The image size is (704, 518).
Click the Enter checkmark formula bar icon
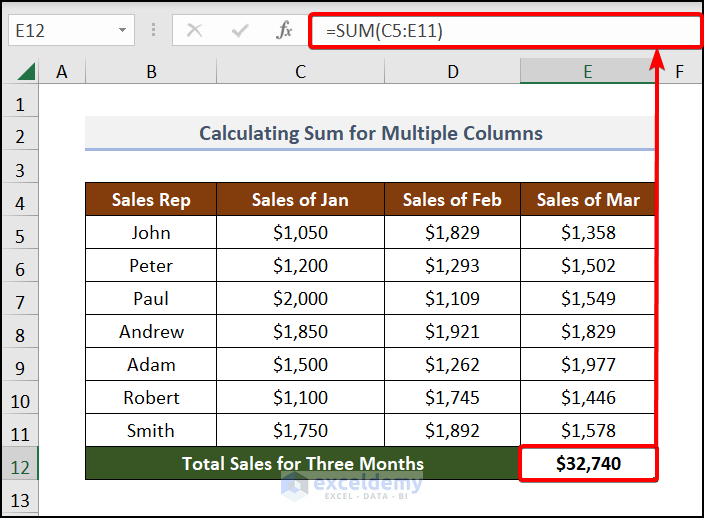(239, 31)
